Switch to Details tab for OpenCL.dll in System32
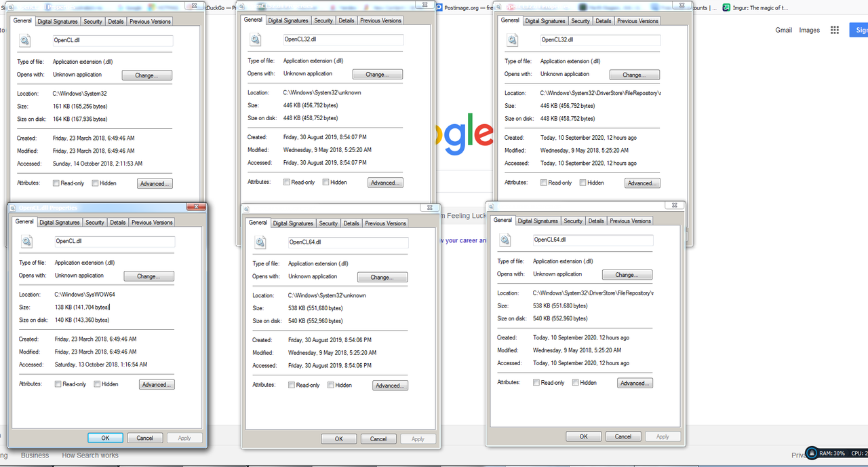This screenshot has height=467, width=868. [116, 22]
